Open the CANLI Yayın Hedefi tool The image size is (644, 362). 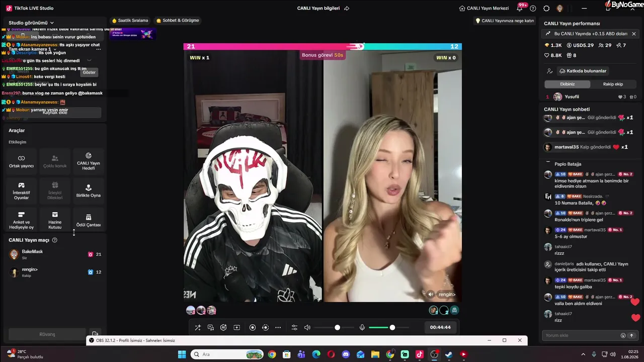pos(89,161)
